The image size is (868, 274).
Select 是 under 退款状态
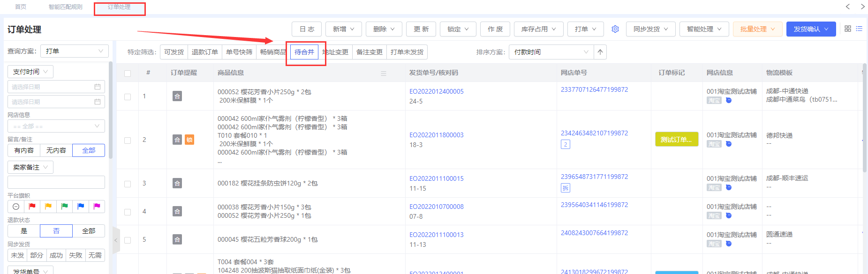[24, 231]
